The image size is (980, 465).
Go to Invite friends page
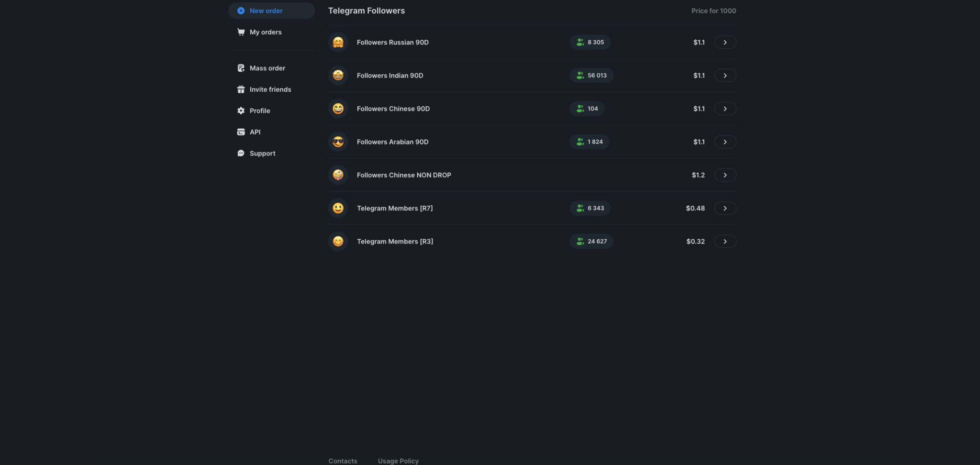[x=270, y=89]
